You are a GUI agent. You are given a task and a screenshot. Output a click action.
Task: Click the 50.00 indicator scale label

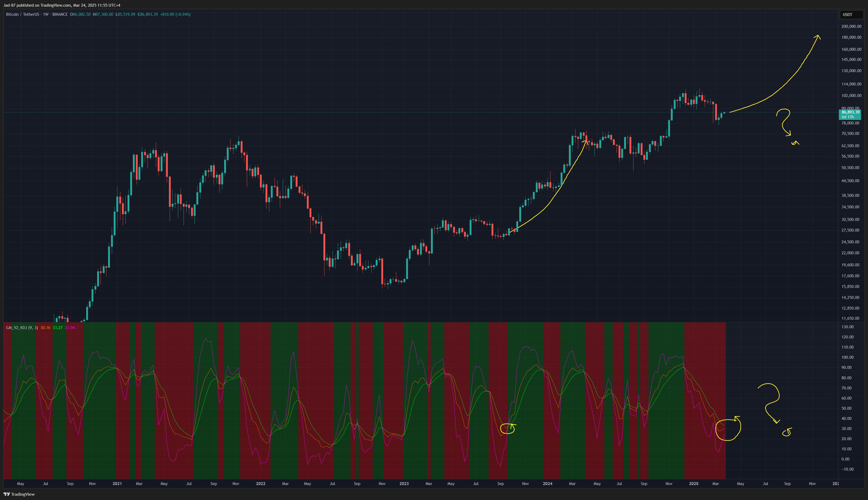(846, 409)
